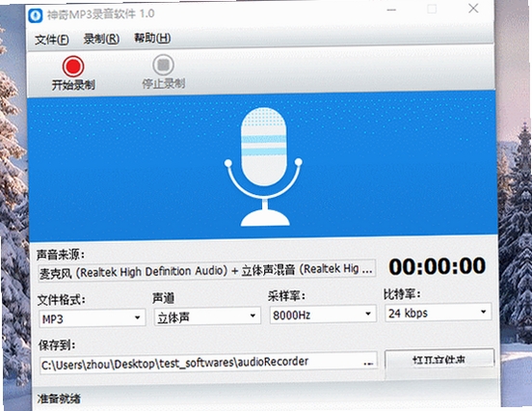Click the grey stop recording icon

tap(163, 65)
